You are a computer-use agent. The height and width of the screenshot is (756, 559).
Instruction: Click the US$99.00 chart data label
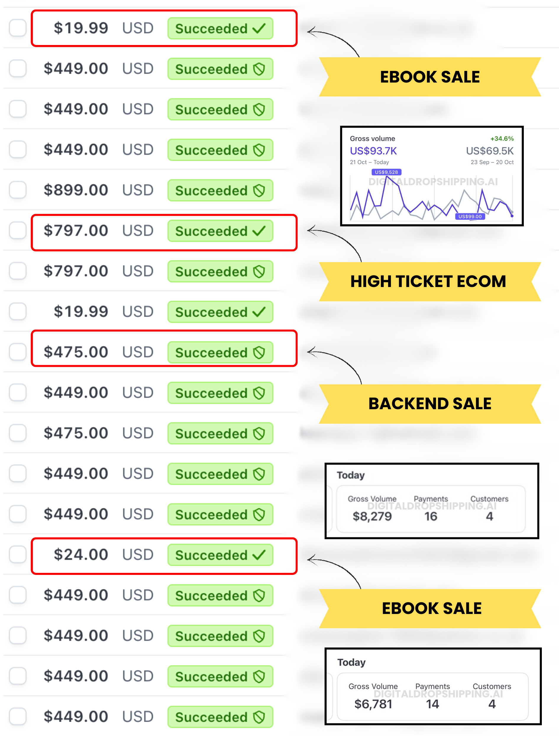[470, 216]
